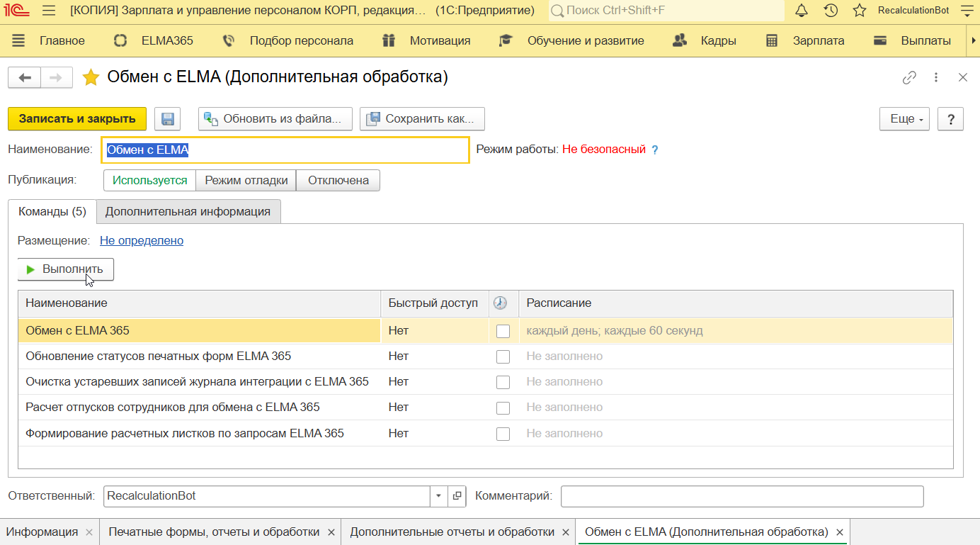This screenshot has width=980, height=545.
Task: Select row Расчет отпусков сотрудников для обмена
Action: [485, 408]
